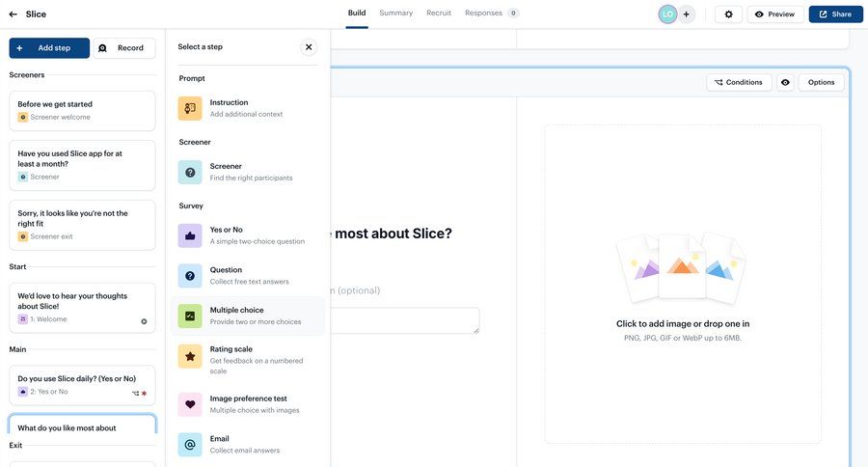Close the Select a step panel
The width and height of the screenshot is (868, 467).
point(309,47)
